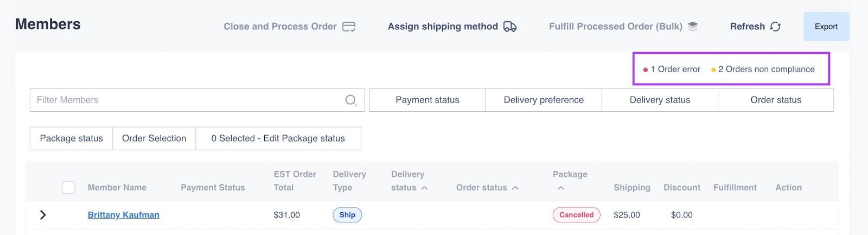Image resolution: width=868 pixels, height=235 pixels.
Task: Click the Refresh circular arrows icon
Action: coord(775,27)
